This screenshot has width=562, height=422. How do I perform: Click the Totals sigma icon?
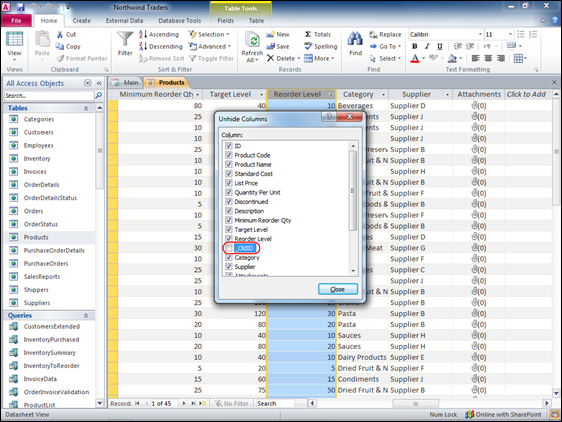pos(308,34)
